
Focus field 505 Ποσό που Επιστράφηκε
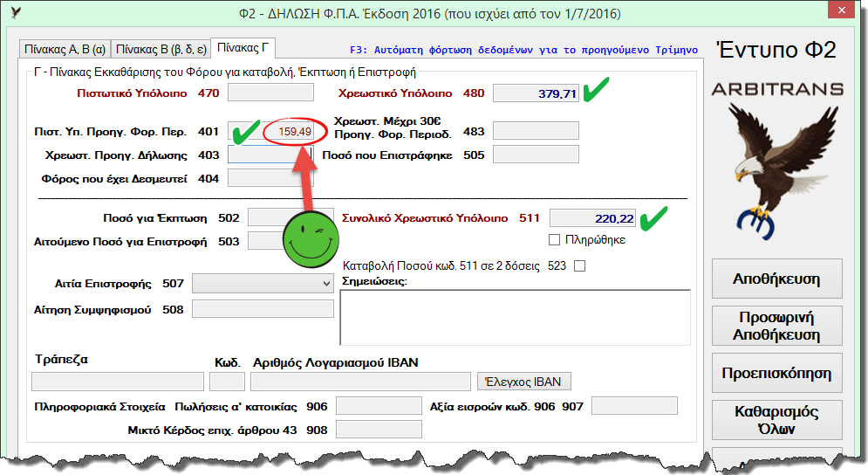point(536,154)
